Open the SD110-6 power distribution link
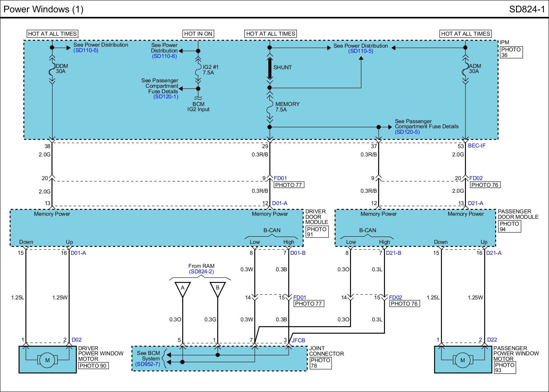The width and height of the screenshot is (549, 392). (x=164, y=56)
